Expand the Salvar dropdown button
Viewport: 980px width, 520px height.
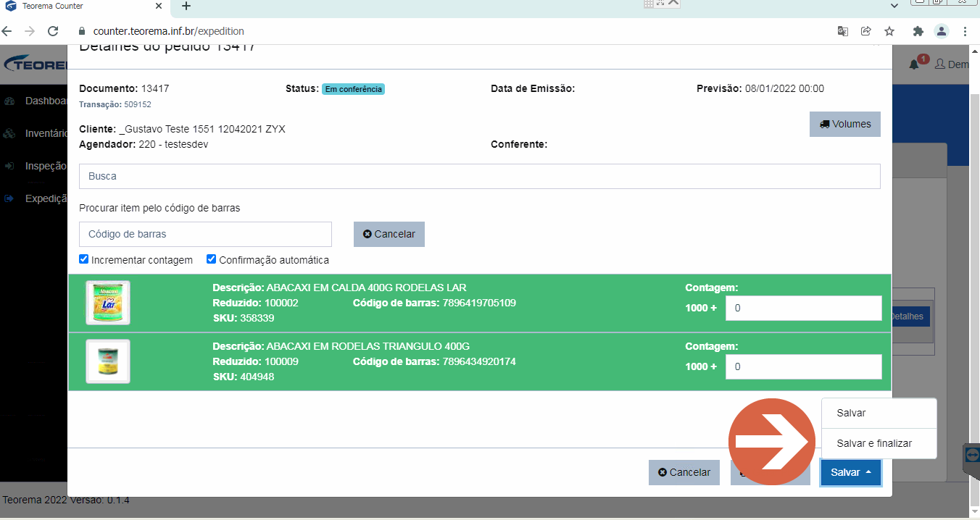pos(851,472)
